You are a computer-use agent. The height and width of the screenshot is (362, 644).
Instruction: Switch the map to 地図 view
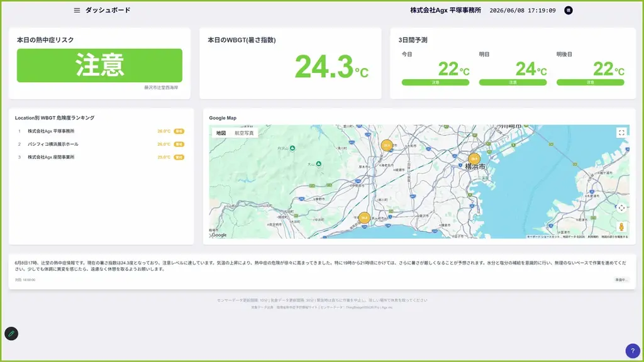221,133
